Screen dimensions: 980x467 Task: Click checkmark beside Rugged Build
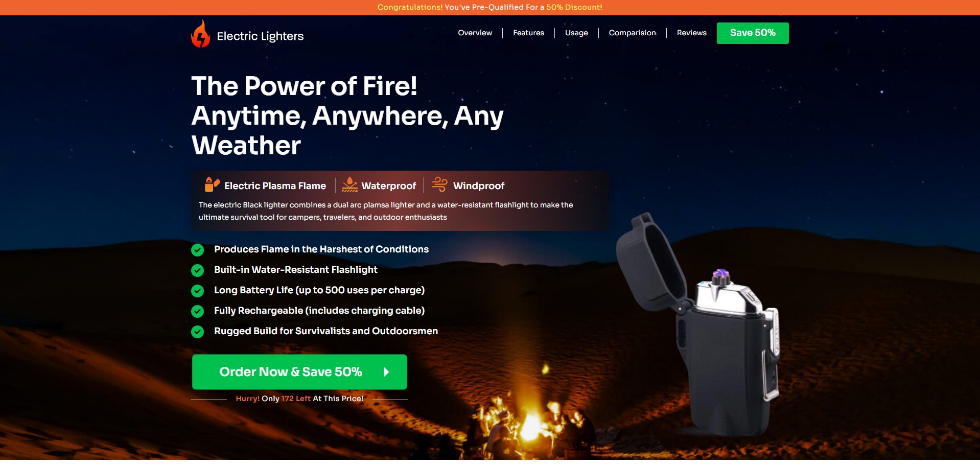[x=197, y=332]
